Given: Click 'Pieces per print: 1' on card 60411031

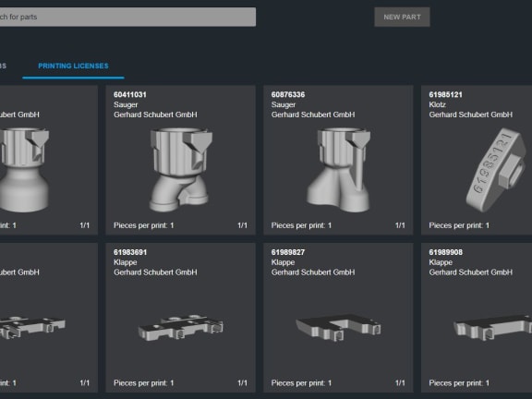Looking at the screenshot, I should click(x=144, y=225).
